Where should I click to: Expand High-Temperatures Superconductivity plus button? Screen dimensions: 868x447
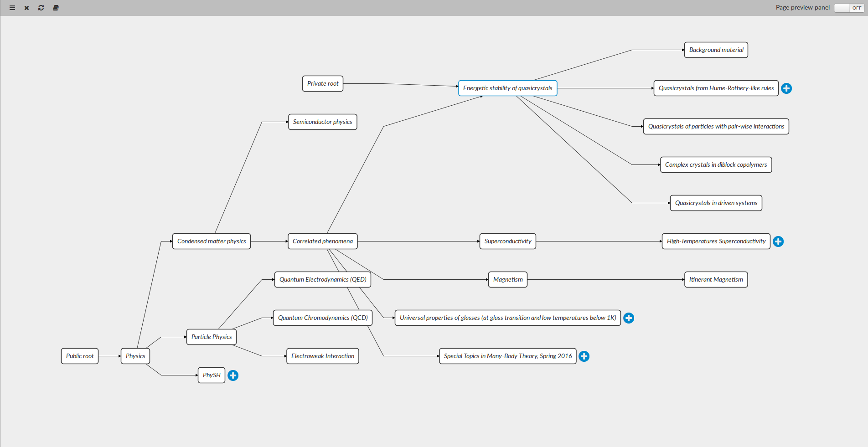(x=778, y=241)
